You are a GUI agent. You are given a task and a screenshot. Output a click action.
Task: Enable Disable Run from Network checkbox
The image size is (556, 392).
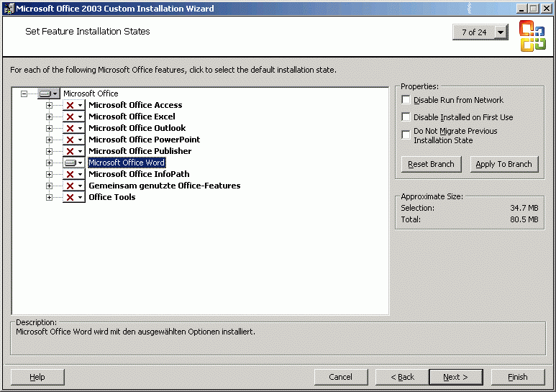(406, 99)
